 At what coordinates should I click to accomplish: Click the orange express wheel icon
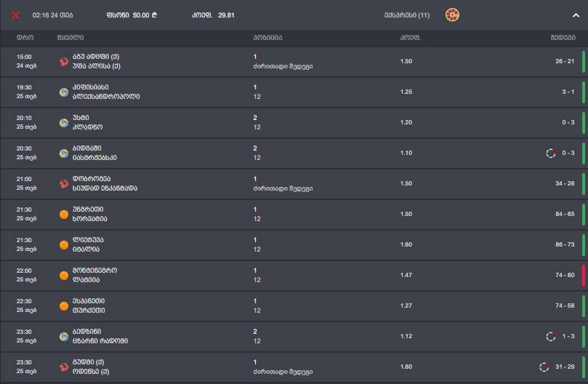coord(452,15)
